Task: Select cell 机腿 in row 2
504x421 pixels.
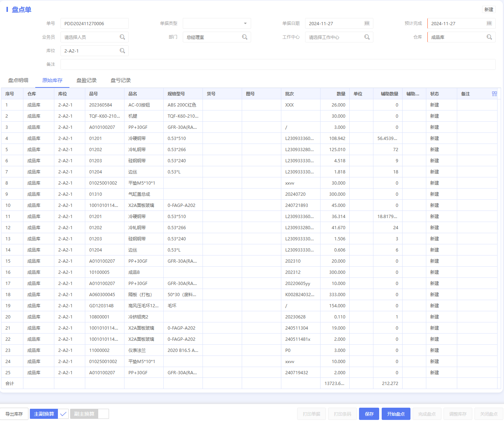Action: coord(144,116)
